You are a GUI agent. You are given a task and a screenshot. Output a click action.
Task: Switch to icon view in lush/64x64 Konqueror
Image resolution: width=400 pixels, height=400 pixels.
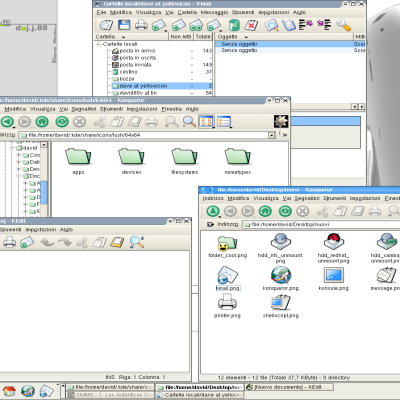pyautogui.click(x=206, y=122)
